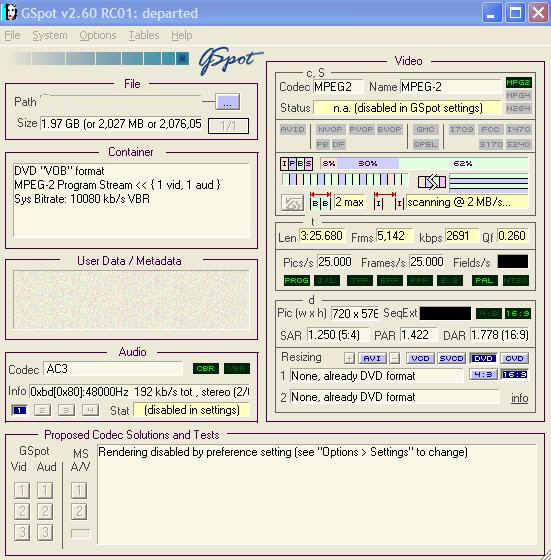Click the dim 4:3 indicator beside SeqExt
The height and width of the screenshot is (560, 551).
(x=489, y=314)
